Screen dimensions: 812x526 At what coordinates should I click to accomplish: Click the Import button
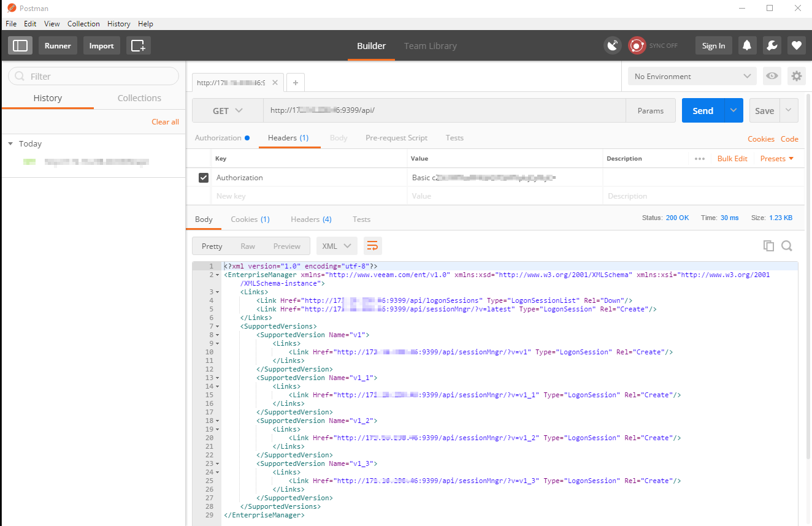point(102,45)
